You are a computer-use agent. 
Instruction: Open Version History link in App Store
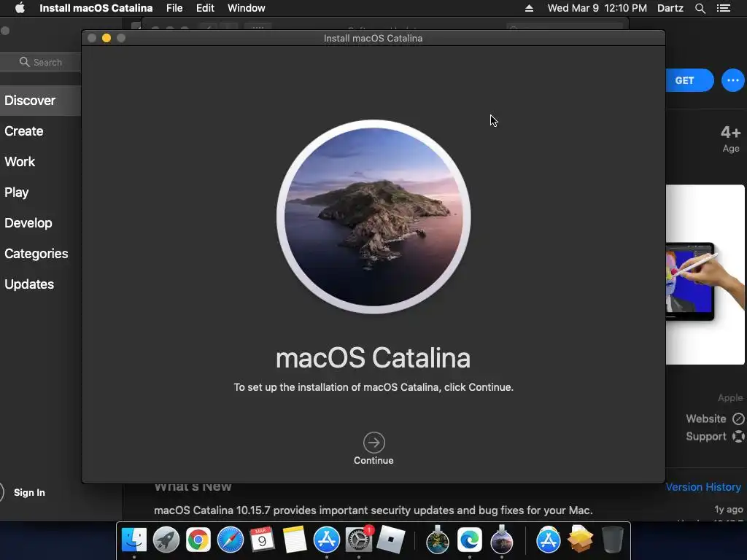point(703,486)
